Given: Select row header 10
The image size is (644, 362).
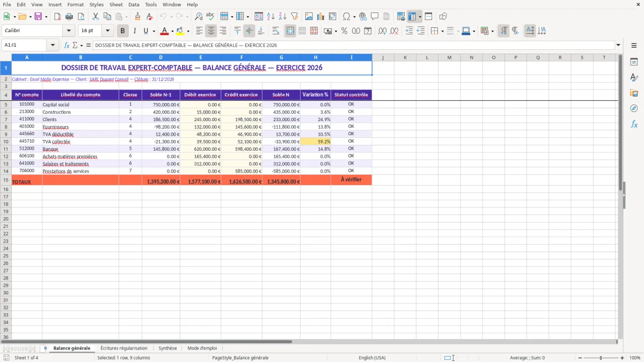Looking at the screenshot, I should pyautogui.click(x=5, y=142).
